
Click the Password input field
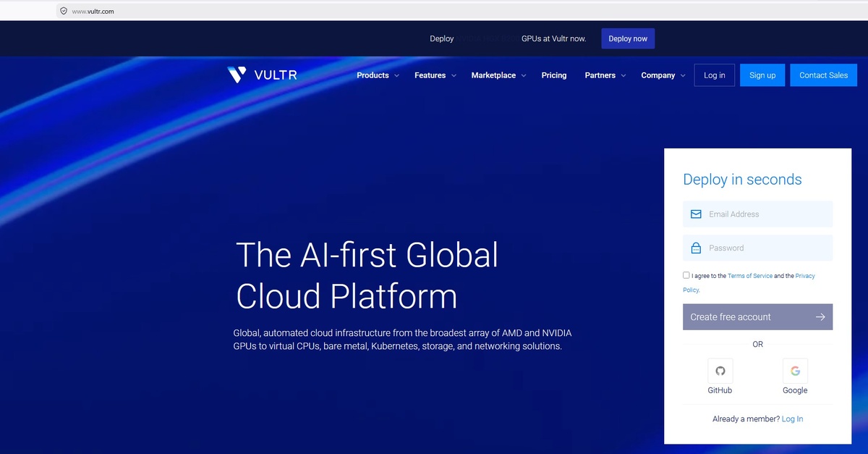757,248
